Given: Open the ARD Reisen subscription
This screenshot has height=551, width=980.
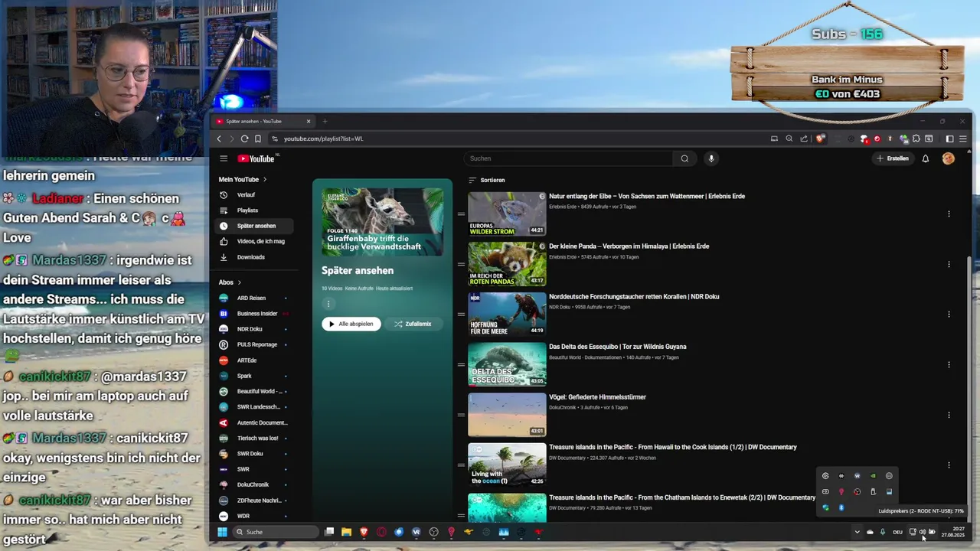Looking at the screenshot, I should tap(253, 298).
